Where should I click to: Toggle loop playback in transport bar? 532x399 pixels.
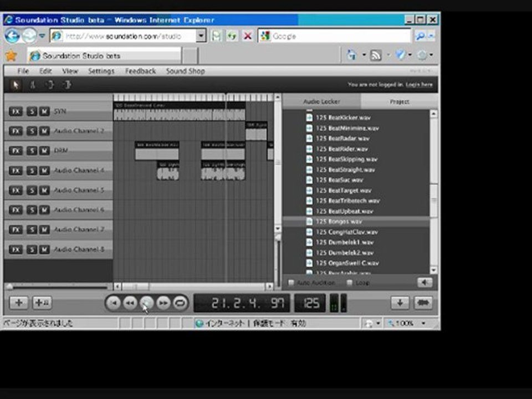pyautogui.click(x=180, y=303)
